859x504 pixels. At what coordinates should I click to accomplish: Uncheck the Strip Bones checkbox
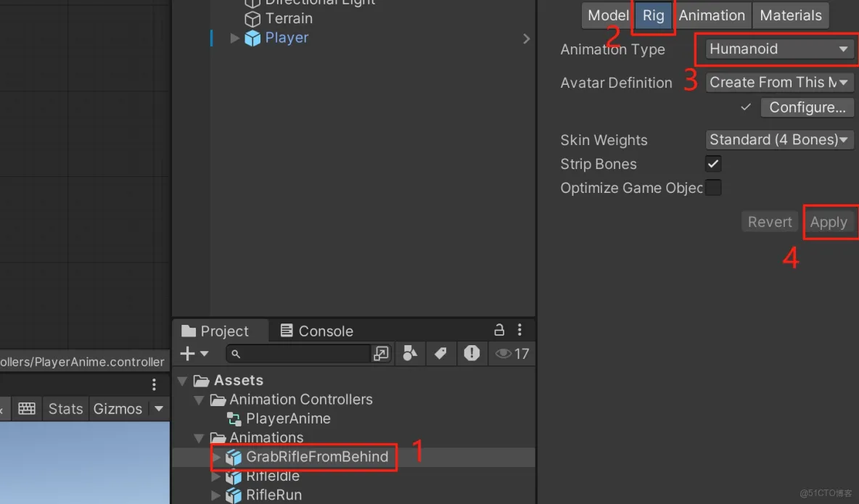tap(712, 163)
